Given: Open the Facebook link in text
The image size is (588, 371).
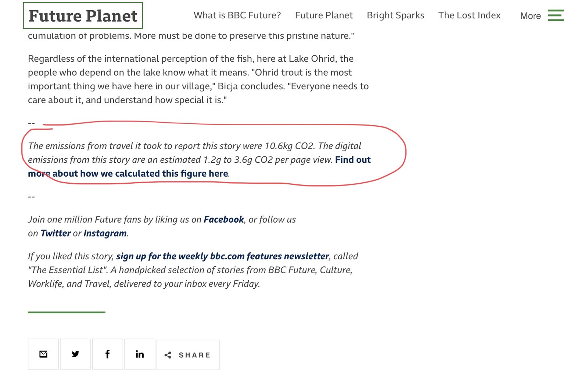Looking at the screenshot, I should pos(224,219).
